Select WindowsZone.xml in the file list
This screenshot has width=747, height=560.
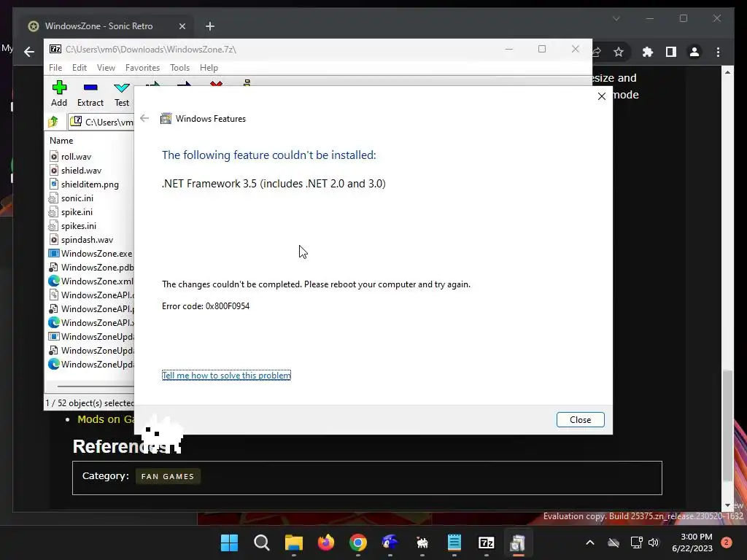click(x=91, y=281)
